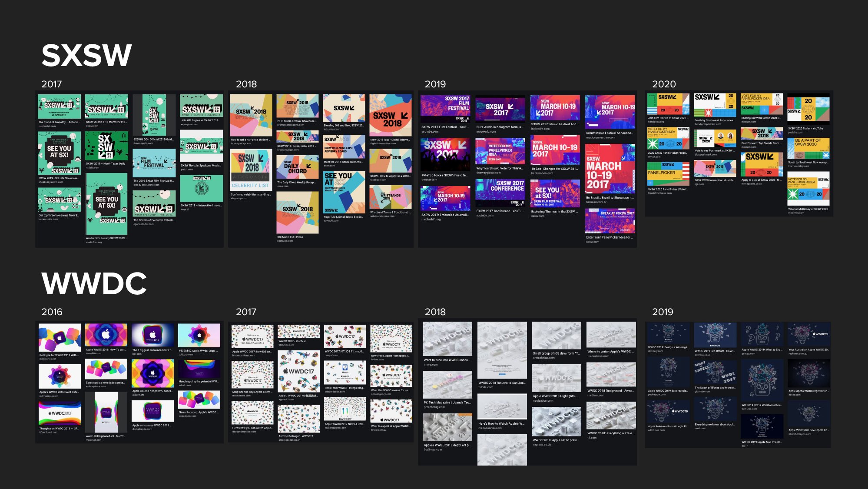Open the 'SXSW 2020 PanelPicker | Vote' image

click(668, 174)
